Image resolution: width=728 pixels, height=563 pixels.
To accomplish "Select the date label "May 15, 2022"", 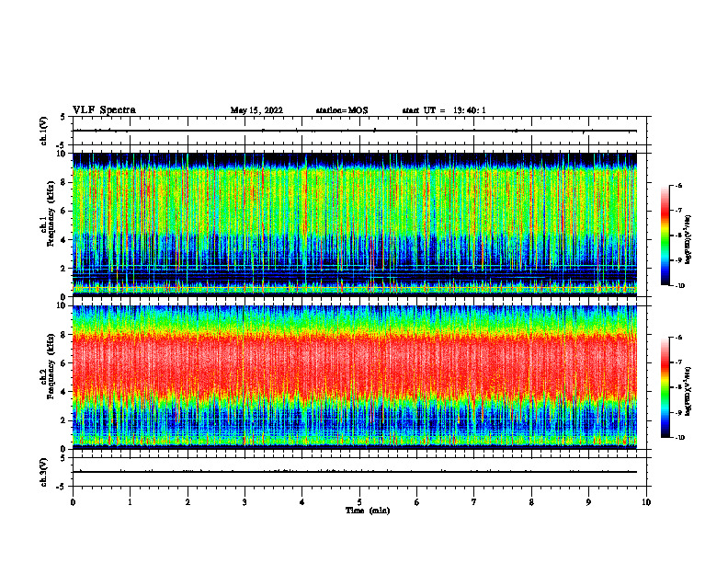I will pos(256,110).
